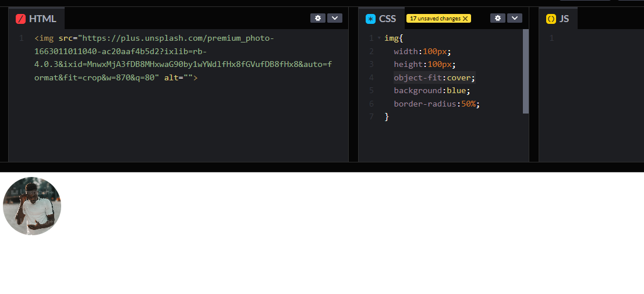Dismiss the 17 unsaved changes badge
Screen dimensions: 644x294
pos(465,19)
